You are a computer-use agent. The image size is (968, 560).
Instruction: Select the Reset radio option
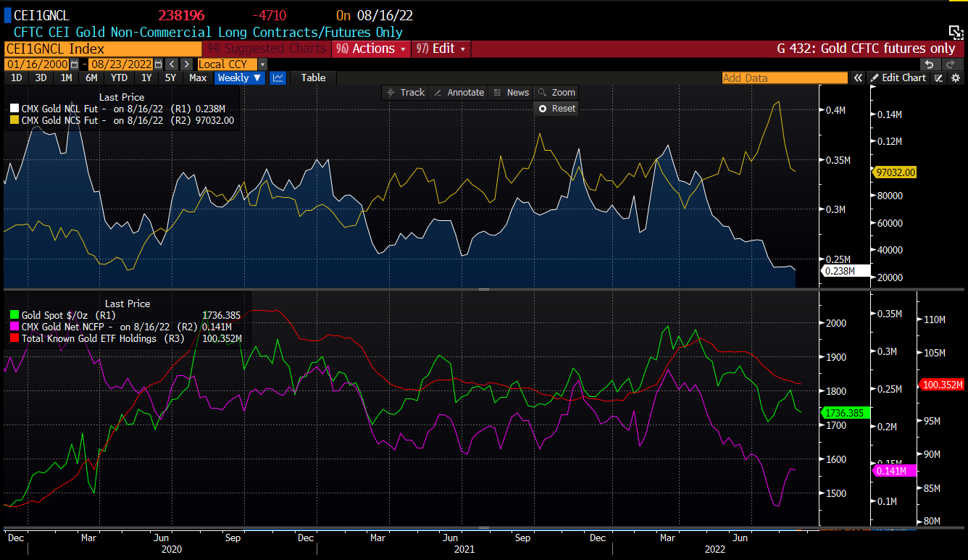coord(543,109)
